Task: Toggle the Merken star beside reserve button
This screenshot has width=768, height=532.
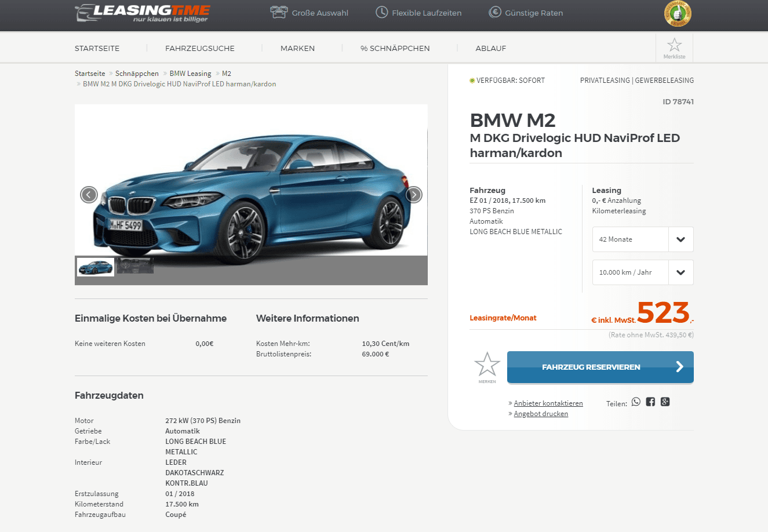Action: [x=487, y=367]
